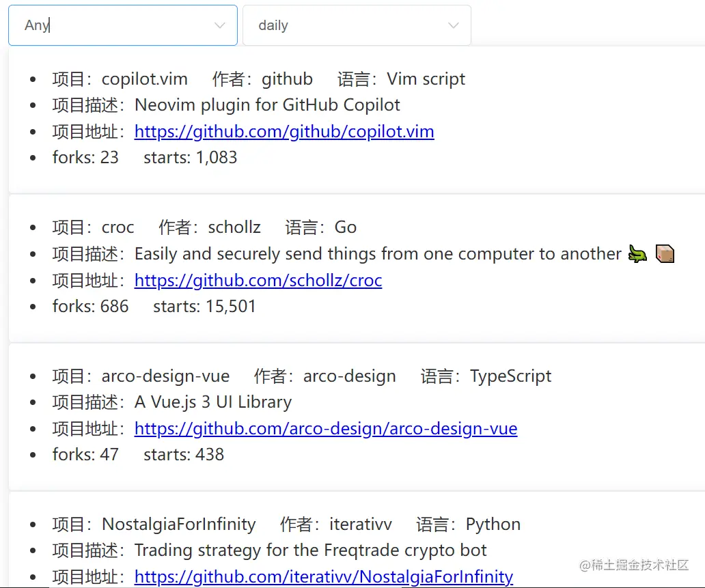Click the crocodile emoji in croc description
The width and height of the screenshot is (705, 588).
click(x=637, y=254)
